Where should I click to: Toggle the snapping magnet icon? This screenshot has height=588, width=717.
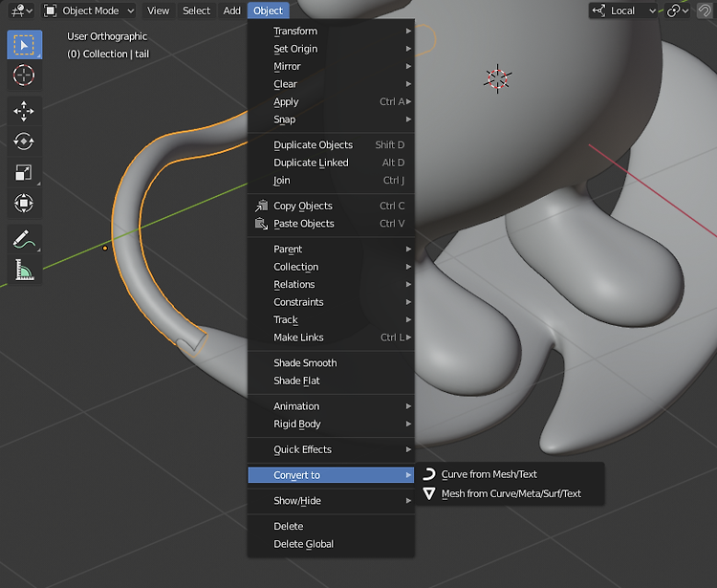pos(705,11)
